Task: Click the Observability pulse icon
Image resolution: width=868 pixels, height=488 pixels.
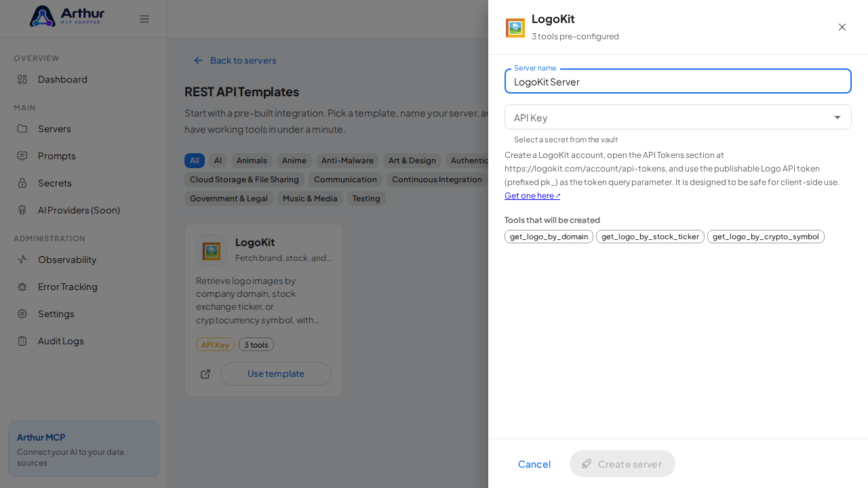Action: tap(22, 260)
